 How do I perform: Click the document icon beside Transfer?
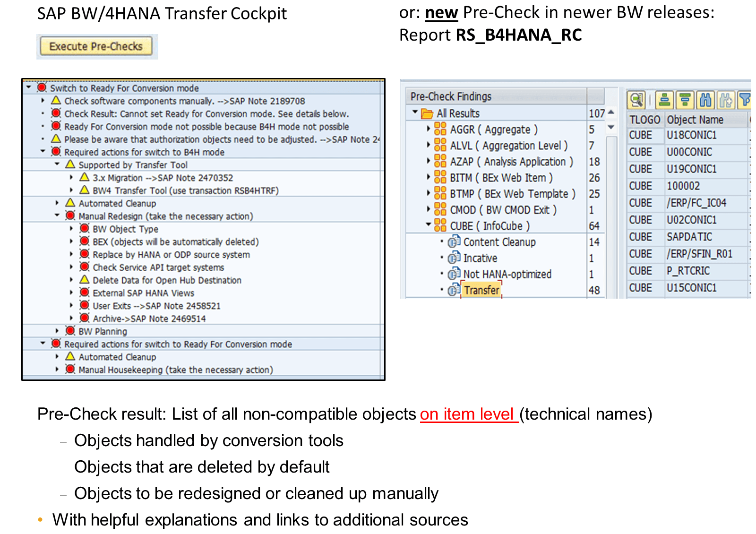click(x=454, y=290)
